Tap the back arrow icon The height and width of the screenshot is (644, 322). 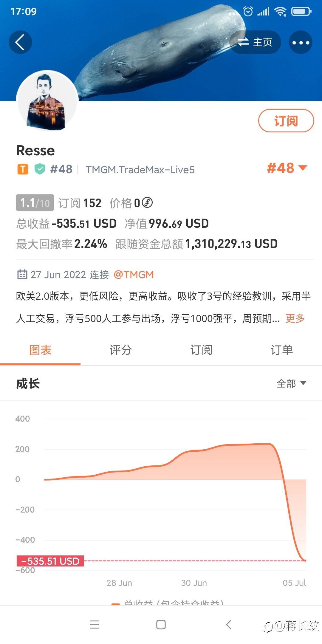pos(20,42)
